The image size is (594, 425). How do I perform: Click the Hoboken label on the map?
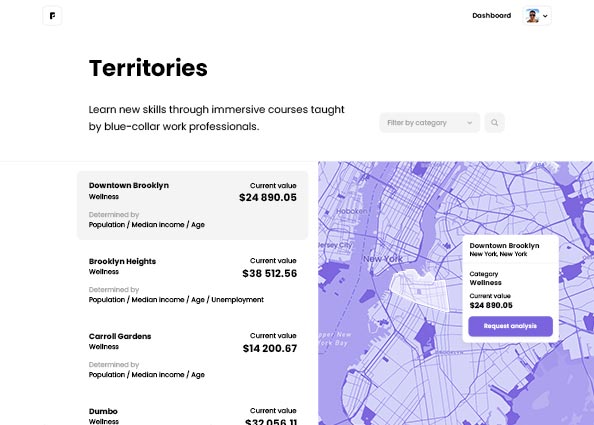(x=351, y=211)
